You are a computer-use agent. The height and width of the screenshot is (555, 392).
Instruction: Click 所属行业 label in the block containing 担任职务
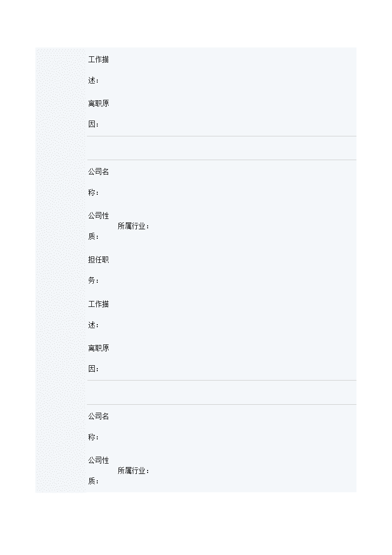[x=133, y=226]
